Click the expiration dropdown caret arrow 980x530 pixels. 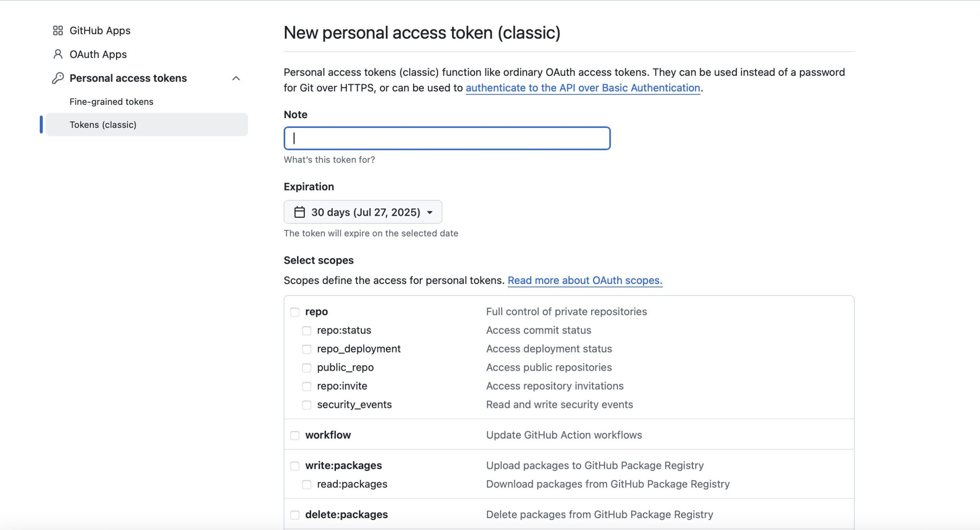pos(430,212)
